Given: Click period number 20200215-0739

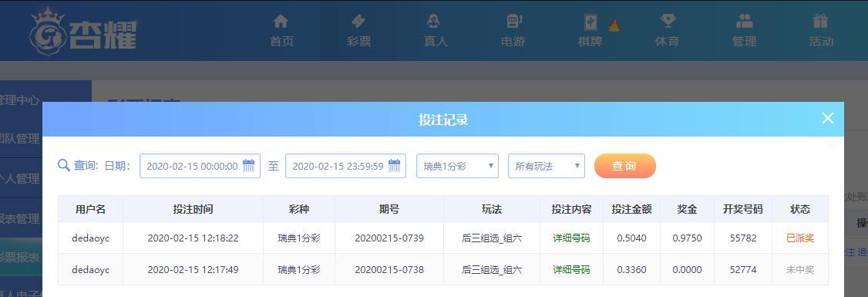Looking at the screenshot, I should click(x=389, y=238).
